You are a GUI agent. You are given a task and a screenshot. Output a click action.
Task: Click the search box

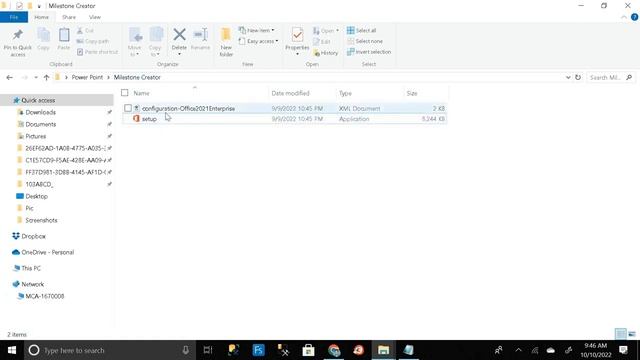(x=611, y=77)
